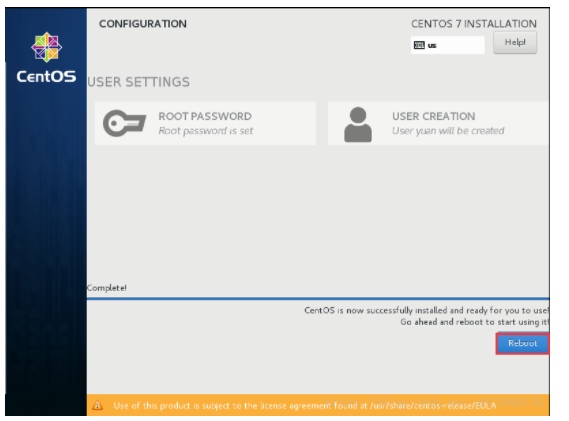Click the USER SETTINGS section heading
569x421 pixels.
pos(139,82)
